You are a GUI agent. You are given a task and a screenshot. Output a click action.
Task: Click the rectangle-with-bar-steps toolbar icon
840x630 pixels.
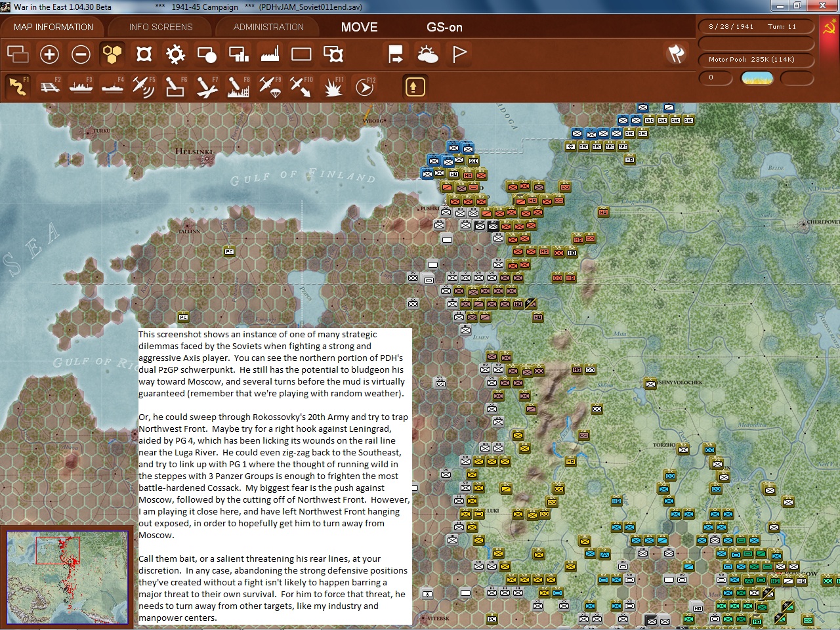click(238, 54)
